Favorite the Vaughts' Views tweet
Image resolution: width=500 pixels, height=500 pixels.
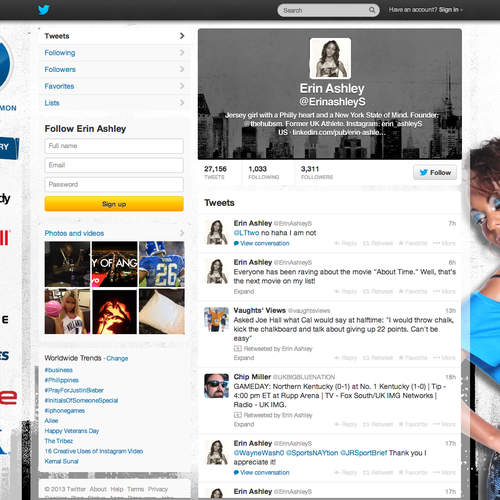(x=413, y=358)
